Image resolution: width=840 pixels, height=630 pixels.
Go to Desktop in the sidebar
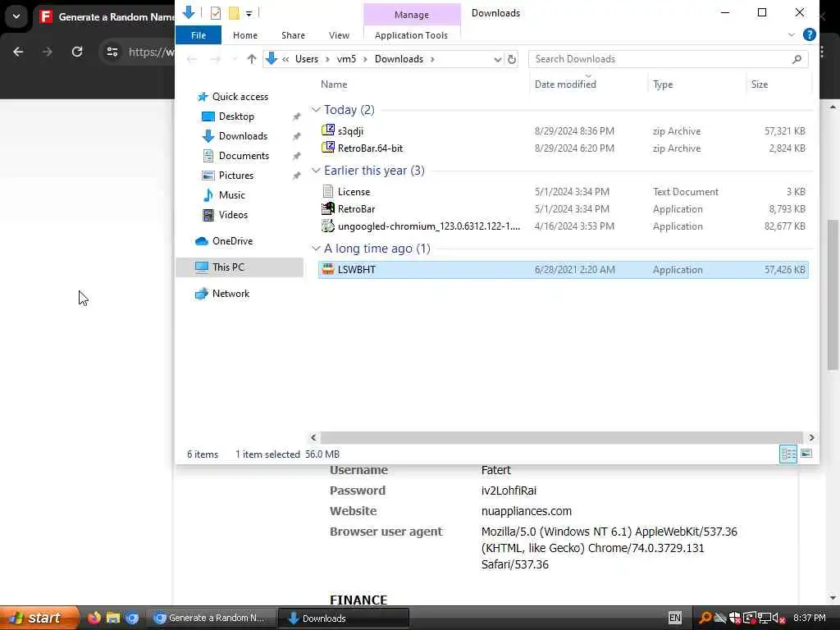point(236,116)
